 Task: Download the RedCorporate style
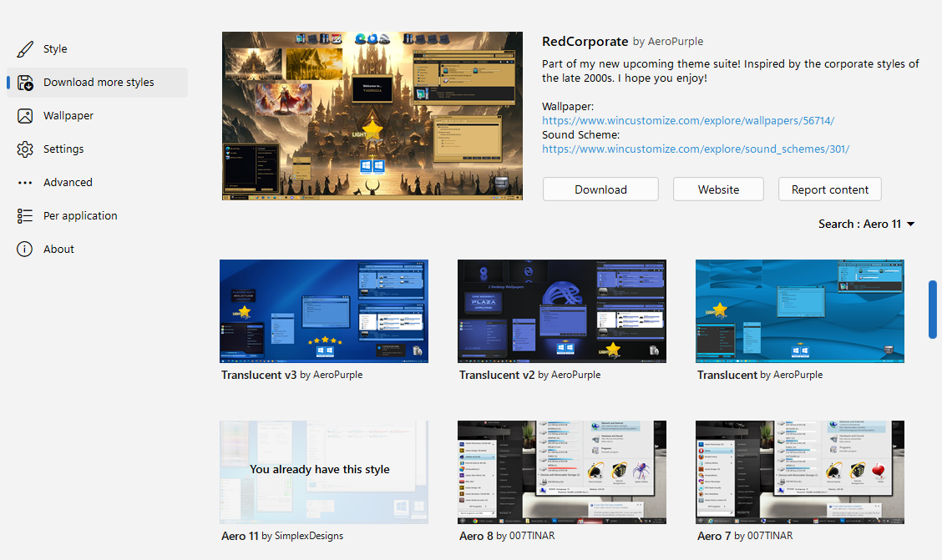[600, 189]
